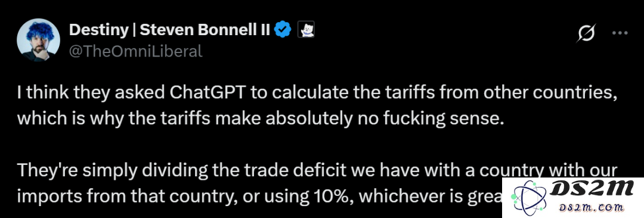Click the word ChatGPT in the tweet

click(x=207, y=94)
